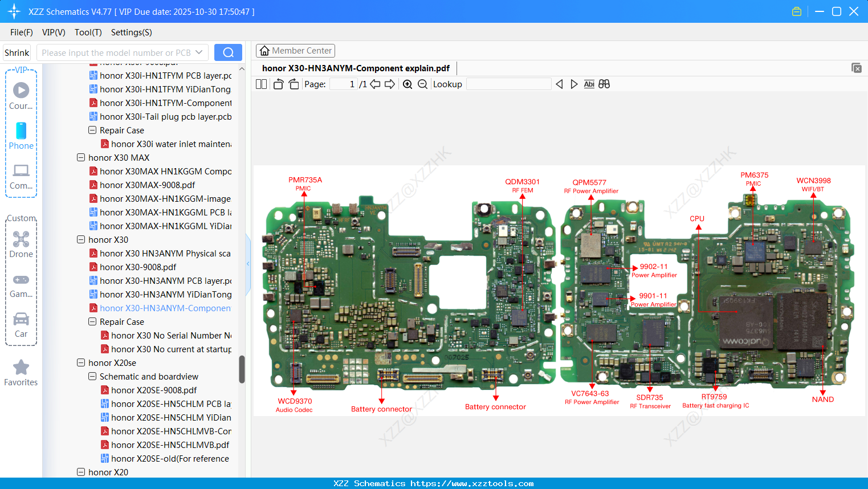Open honor X30 HN3ANYM Physical scan
Screen dimensions: 868x489
165,253
